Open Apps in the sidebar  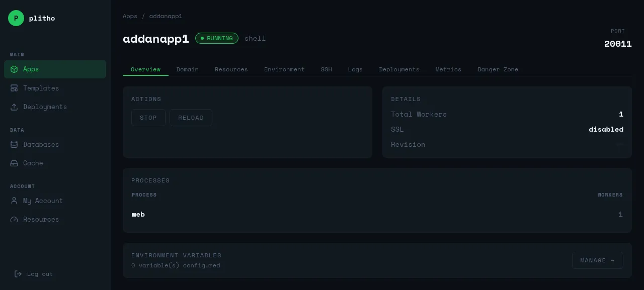(x=55, y=69)
